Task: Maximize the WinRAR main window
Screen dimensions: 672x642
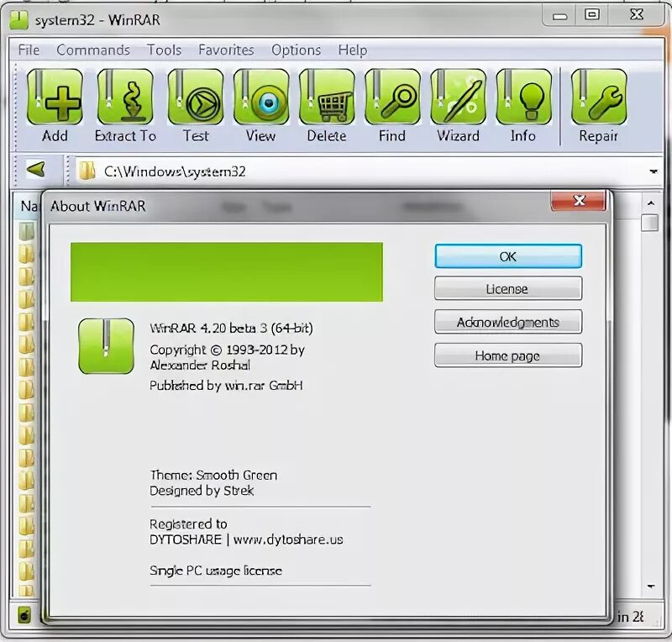Action: tap(592, 15)
